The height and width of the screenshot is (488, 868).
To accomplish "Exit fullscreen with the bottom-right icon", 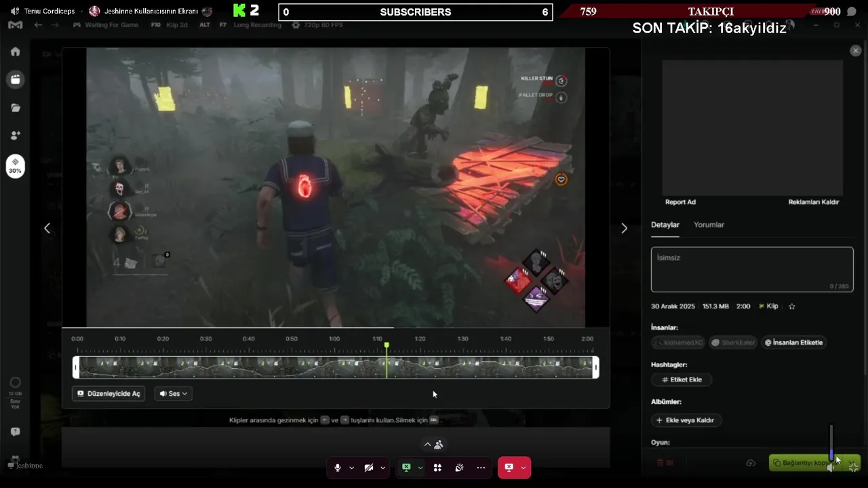I will pos(853,466).
